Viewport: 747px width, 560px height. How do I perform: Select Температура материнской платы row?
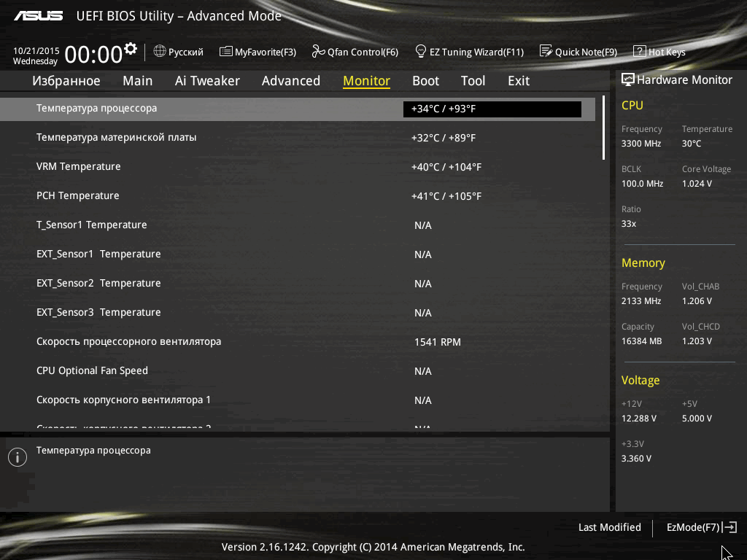pos(298,138)
